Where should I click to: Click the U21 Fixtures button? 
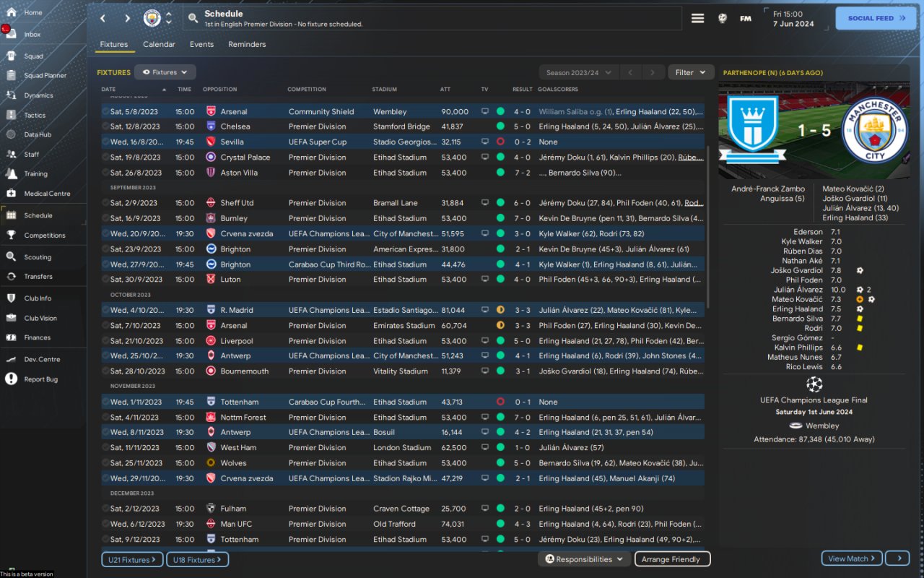pyautogui.click(x=133, y=559)
